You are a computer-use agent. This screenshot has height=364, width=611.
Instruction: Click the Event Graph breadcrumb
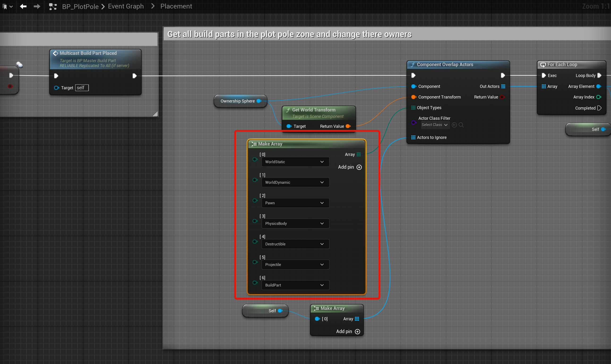pos(126,6)
